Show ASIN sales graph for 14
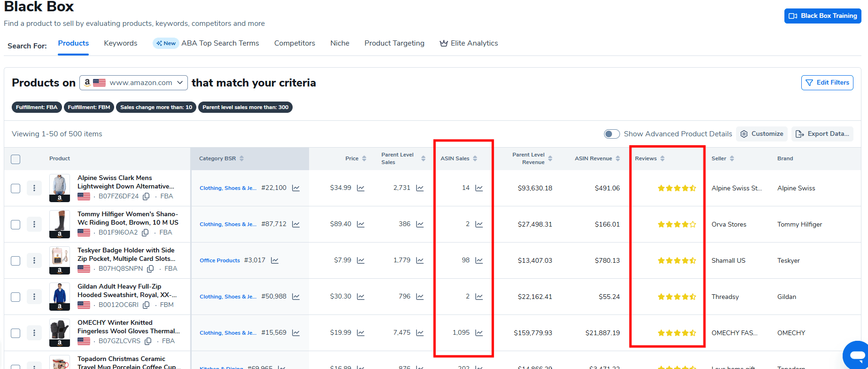The image size is (868, 369). tap(479, 188)
